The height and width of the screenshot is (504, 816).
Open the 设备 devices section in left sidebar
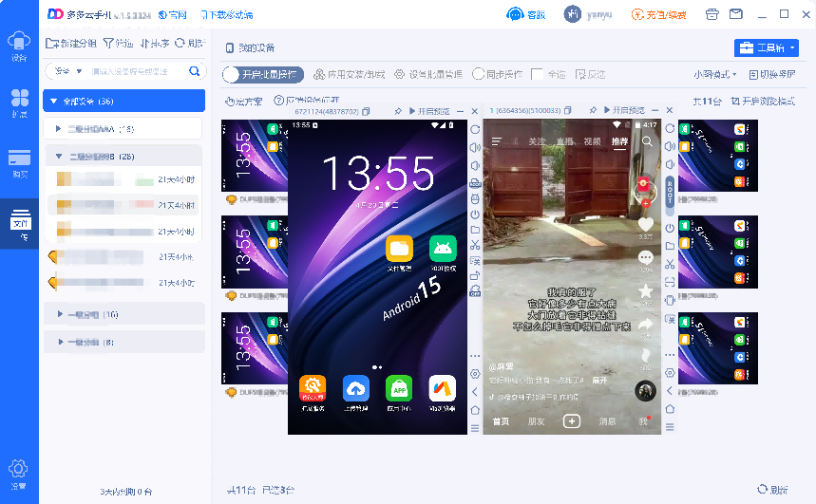tap(19, 47)
